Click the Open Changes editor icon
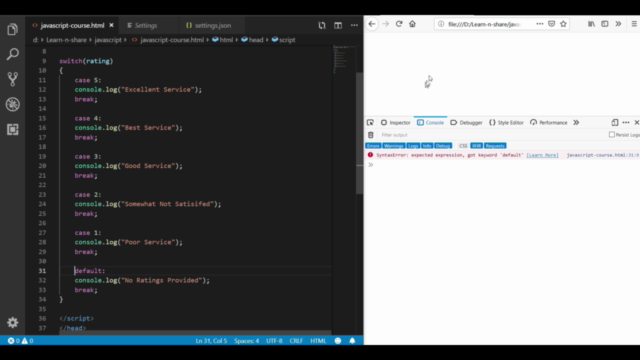Image resolution: width=640 pixels, height=360 pixels. (x=322, y=25)
